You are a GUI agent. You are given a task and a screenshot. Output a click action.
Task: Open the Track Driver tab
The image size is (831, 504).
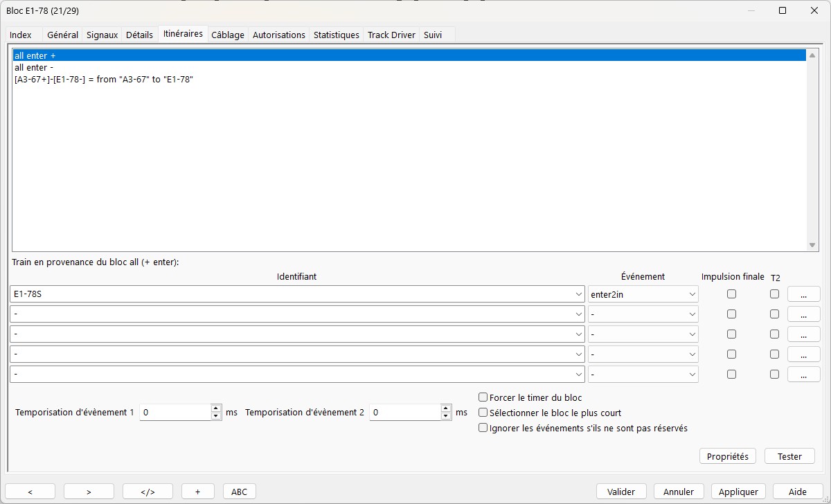[x=391, y=35]
